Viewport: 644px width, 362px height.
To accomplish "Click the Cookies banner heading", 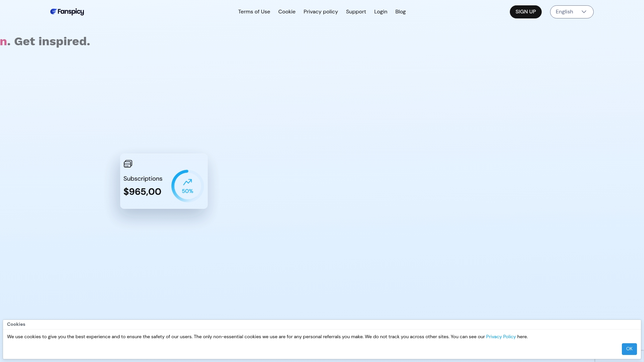I will click(16, 324).
